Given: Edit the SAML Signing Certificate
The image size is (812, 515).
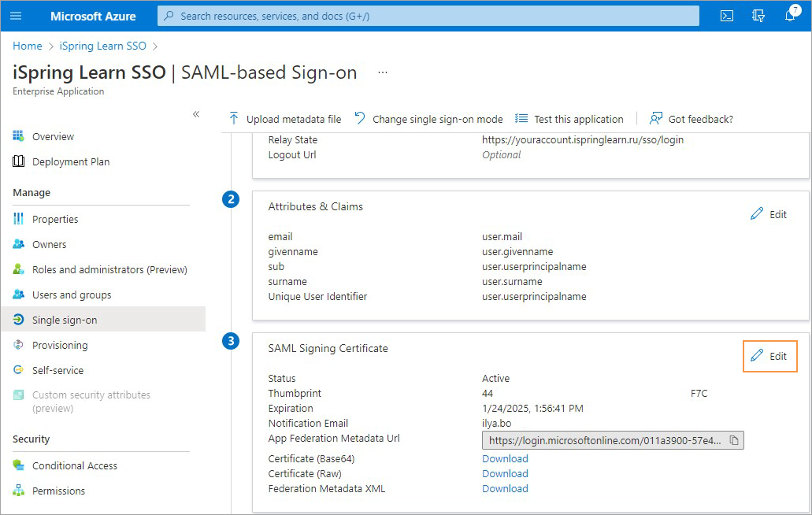Looking at the screenshot, I should [770, 356].
